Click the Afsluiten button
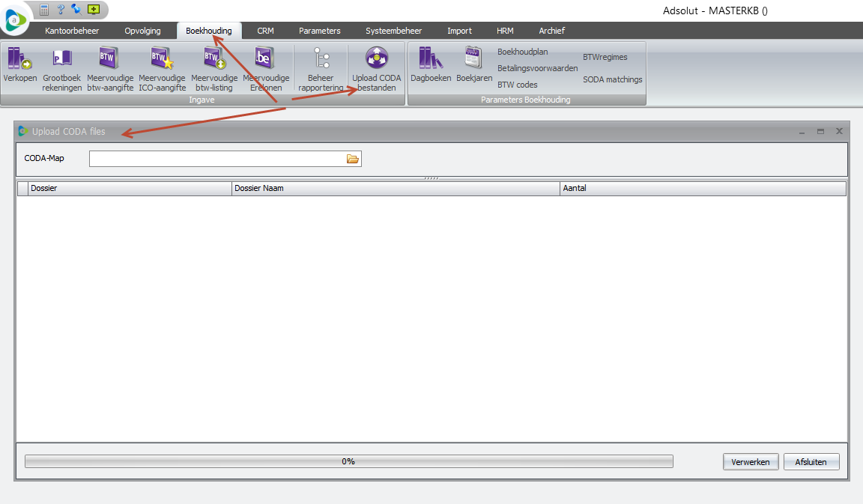Screen dimensions: 863x504 point(811,462)
